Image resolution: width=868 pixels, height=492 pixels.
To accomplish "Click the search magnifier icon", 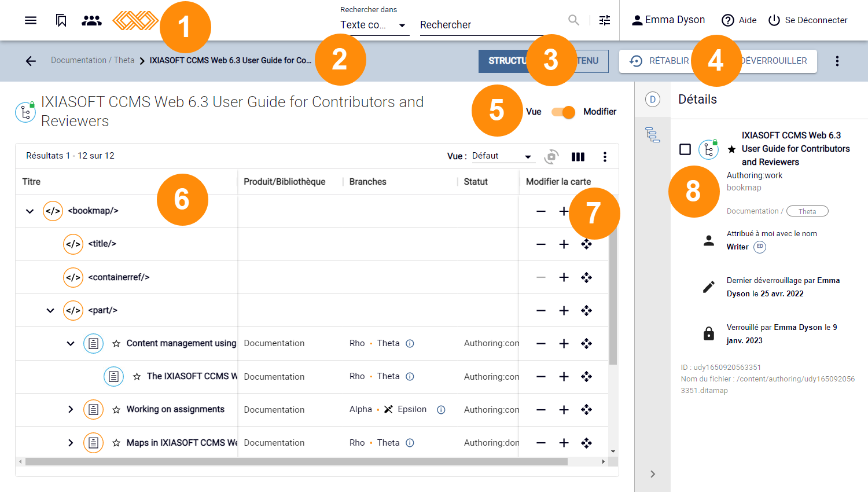I will coord(573,20).
